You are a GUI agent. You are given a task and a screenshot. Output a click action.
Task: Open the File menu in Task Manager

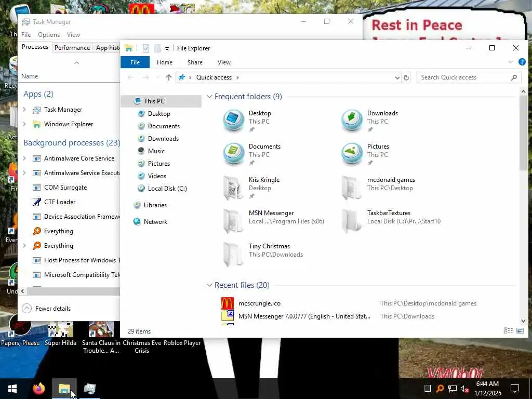click(x=26, y=35)
